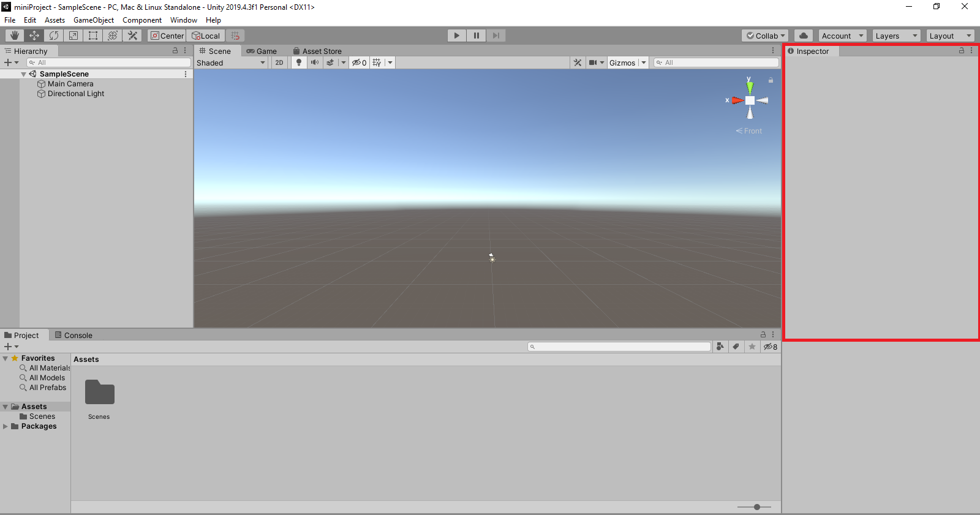This screenshot has height=515, width=980.
Task: Toggle Scene grid visibility
Action: tap(377, 62)
